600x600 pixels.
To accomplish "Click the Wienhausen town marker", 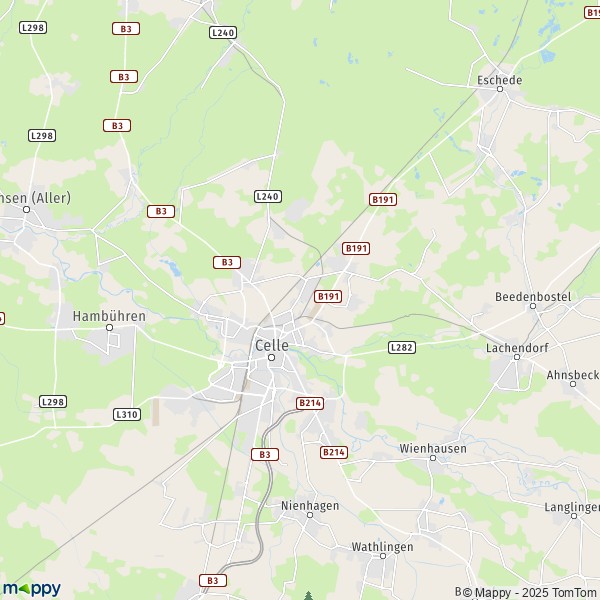I will point(433,458).
